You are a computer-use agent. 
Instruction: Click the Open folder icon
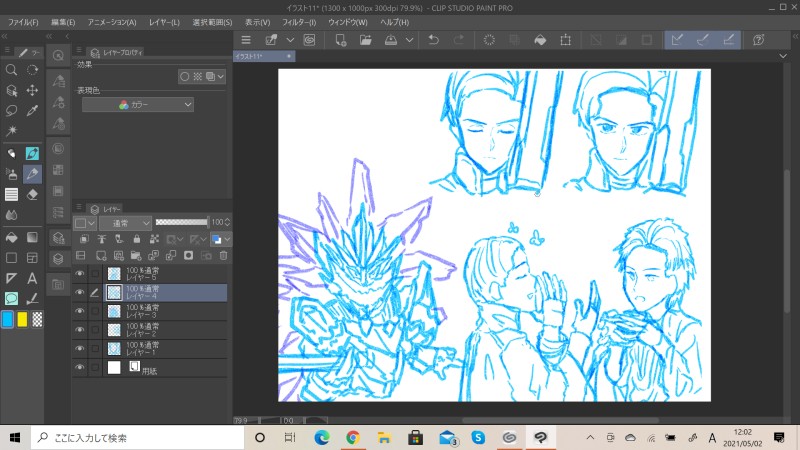click(366, 40)
